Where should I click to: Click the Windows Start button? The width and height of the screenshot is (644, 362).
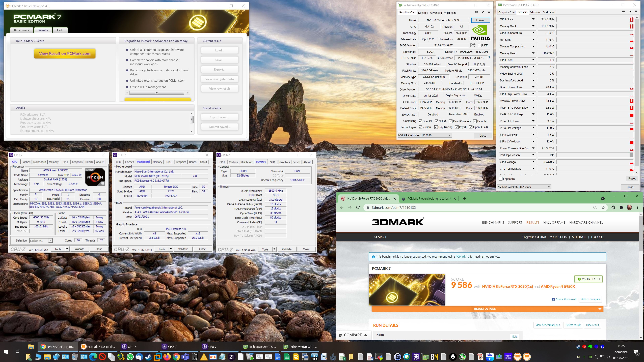click(6, 352)
